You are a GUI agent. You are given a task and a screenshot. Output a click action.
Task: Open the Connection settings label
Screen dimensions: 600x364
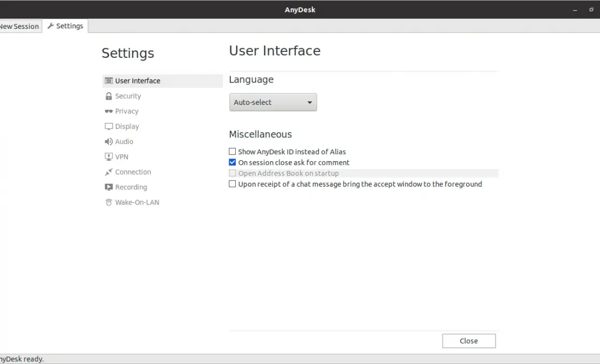click(133, 172)
